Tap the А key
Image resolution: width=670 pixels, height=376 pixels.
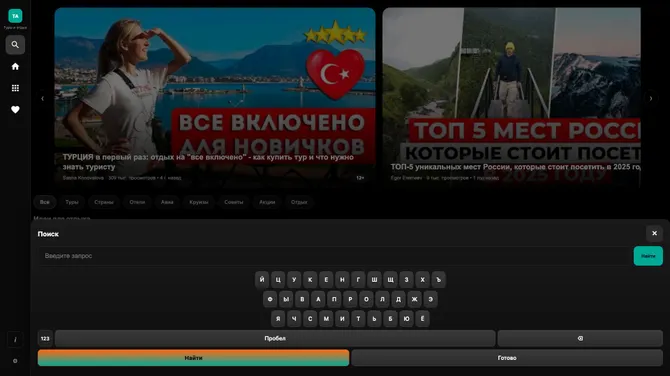click(x=318, y=300)
